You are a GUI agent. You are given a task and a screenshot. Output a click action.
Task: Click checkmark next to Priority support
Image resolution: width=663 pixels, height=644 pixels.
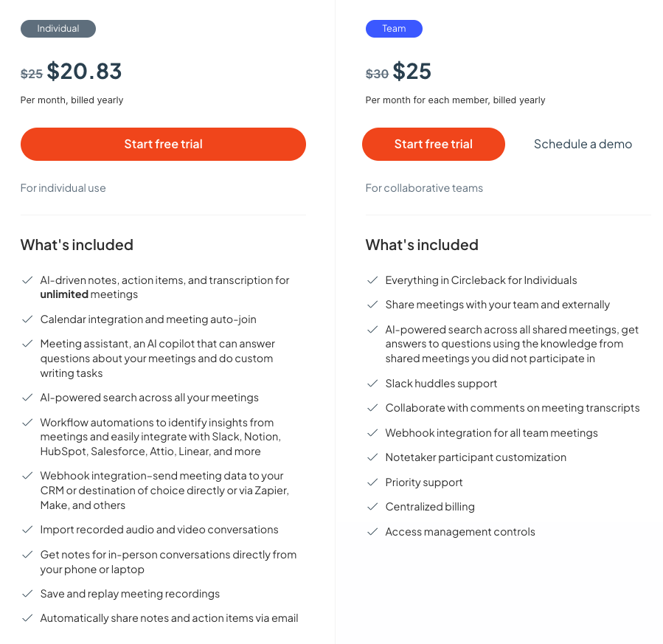pyautogui.click(x=372, y=482)
